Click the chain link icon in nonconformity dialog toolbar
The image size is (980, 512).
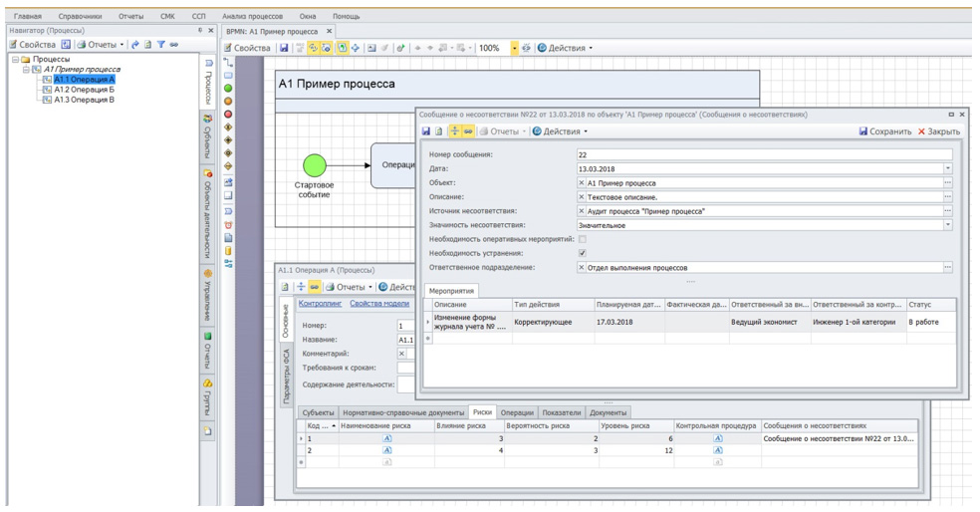(468, 131)
